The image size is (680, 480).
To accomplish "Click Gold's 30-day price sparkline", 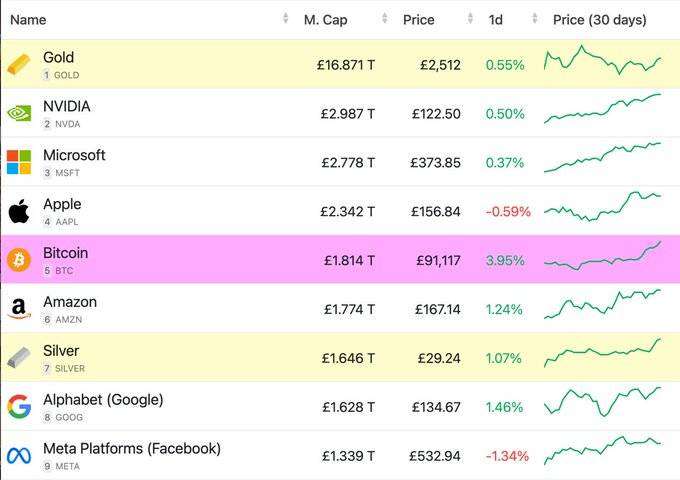I will [602, 62].
